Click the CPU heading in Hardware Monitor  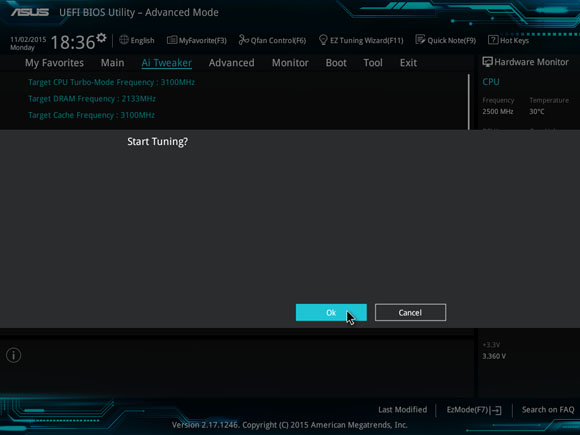tap(491, 82)
